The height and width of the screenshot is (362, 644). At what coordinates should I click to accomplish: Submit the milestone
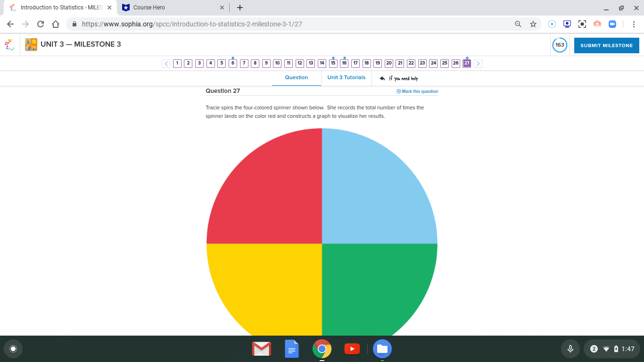tap(607, 45)
